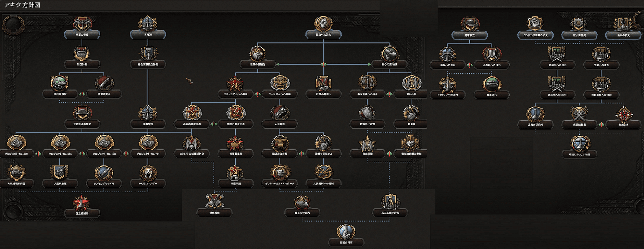
Task: Open the 飛行隊演習 aircraft icon
Action: pyautogui.click(x=60, y=83)
